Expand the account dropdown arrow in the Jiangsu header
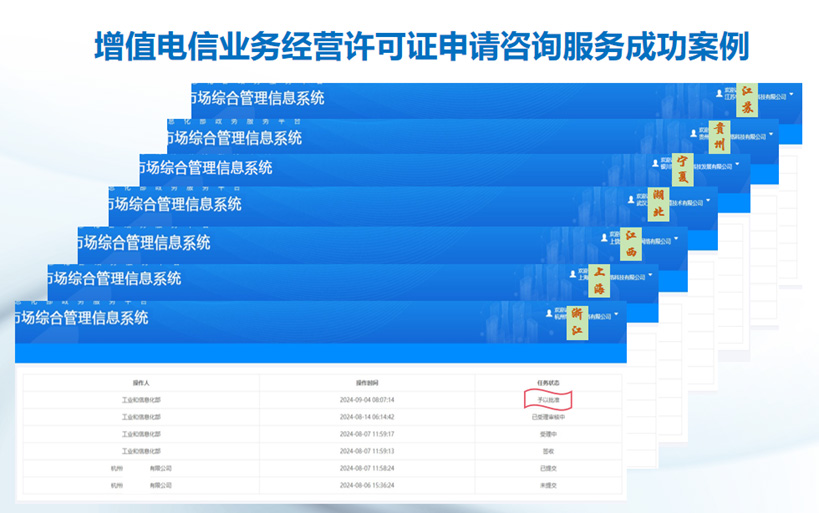This screenshot has height=513, width=819. pos(791,93)
